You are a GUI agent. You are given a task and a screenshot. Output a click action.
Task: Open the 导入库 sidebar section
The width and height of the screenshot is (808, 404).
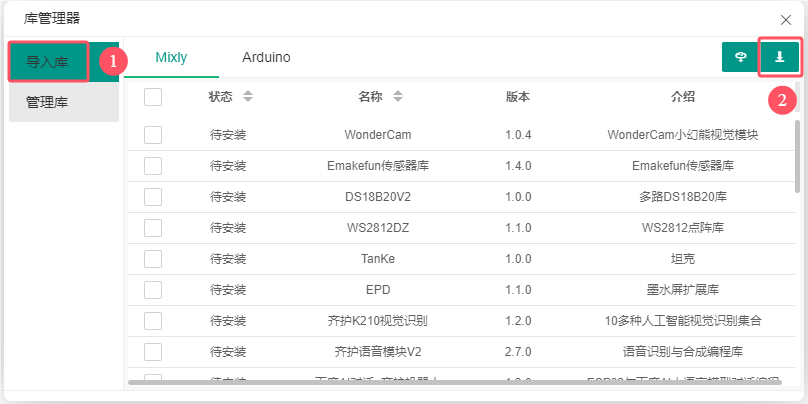(47, 62)
